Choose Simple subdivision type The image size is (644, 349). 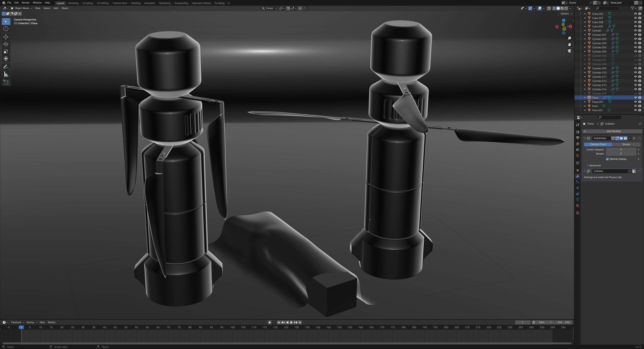pos(626,145)
